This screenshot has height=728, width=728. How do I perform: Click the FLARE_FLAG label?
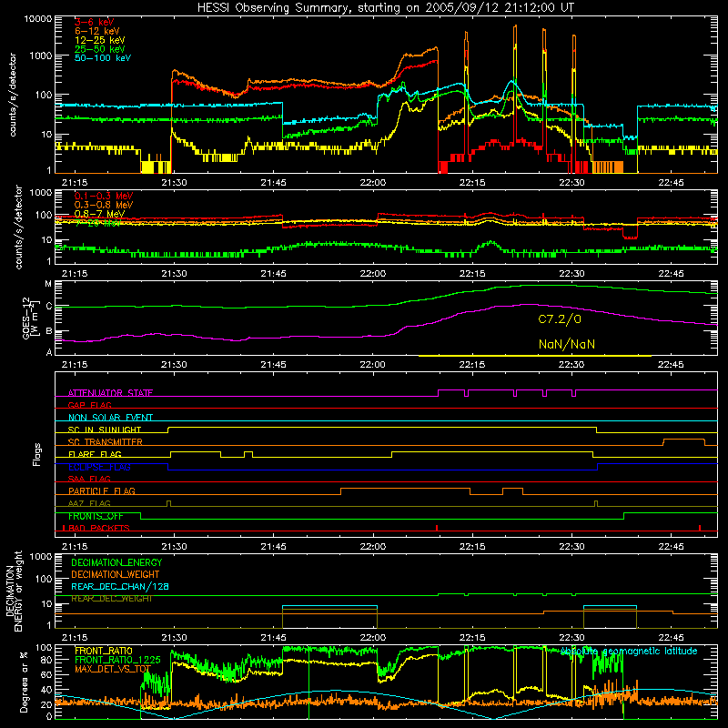95,454
